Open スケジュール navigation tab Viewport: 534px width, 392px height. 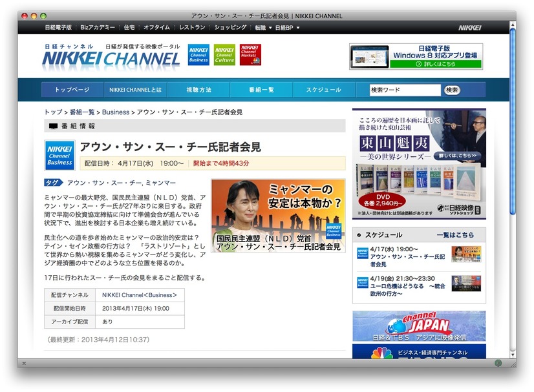pyautogui.click(x=323, y=90)
